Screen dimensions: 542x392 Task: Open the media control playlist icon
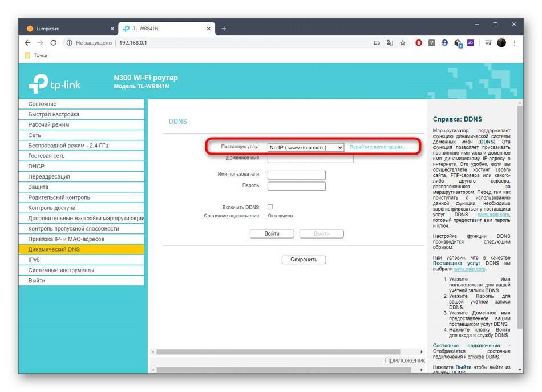[488, 43]
